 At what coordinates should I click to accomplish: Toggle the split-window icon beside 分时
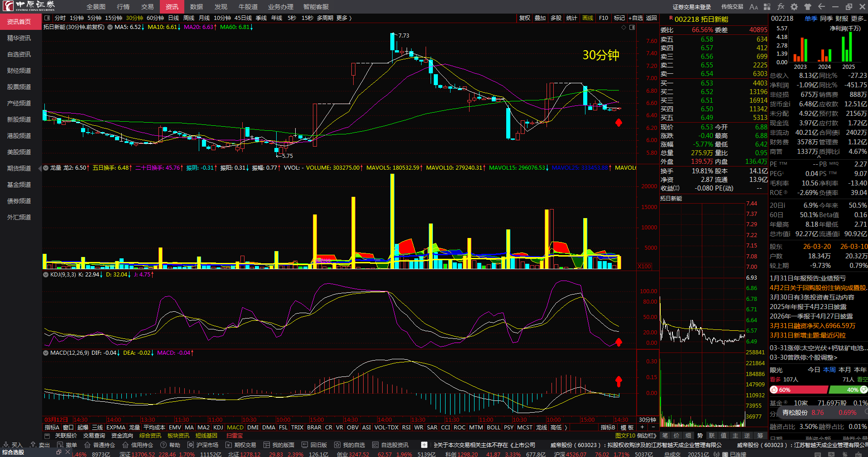[48, 18]
